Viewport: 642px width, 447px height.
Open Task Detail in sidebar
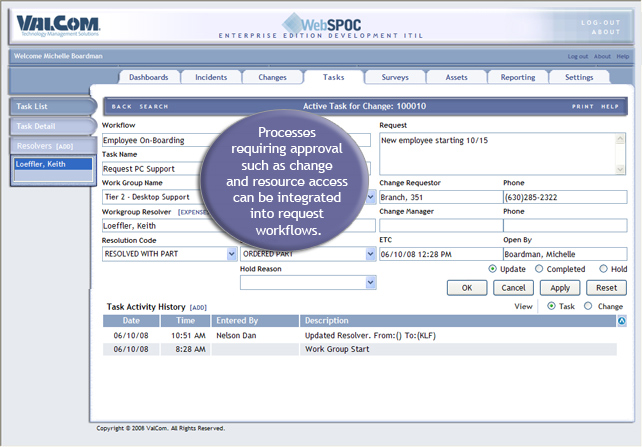52,126
